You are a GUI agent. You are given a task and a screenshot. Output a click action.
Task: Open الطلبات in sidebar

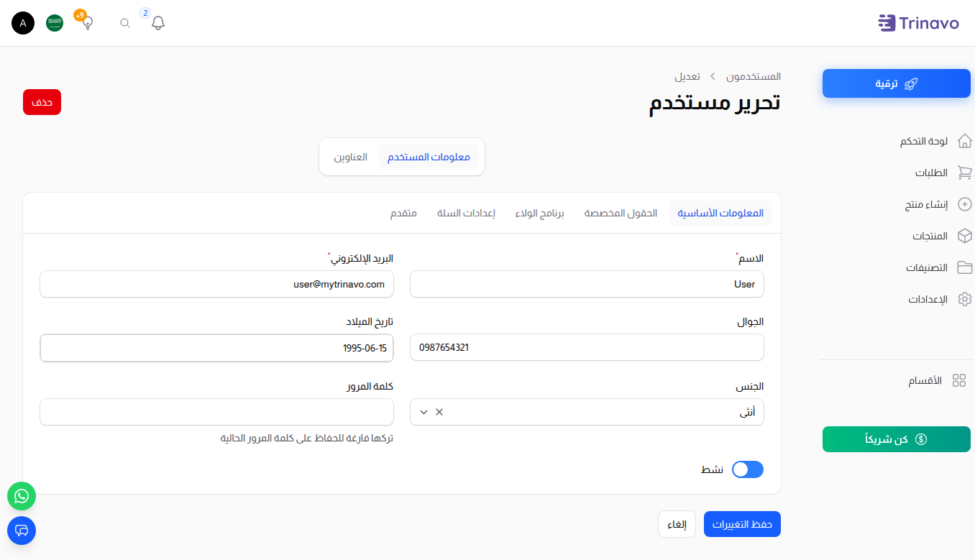pos(931,173)
